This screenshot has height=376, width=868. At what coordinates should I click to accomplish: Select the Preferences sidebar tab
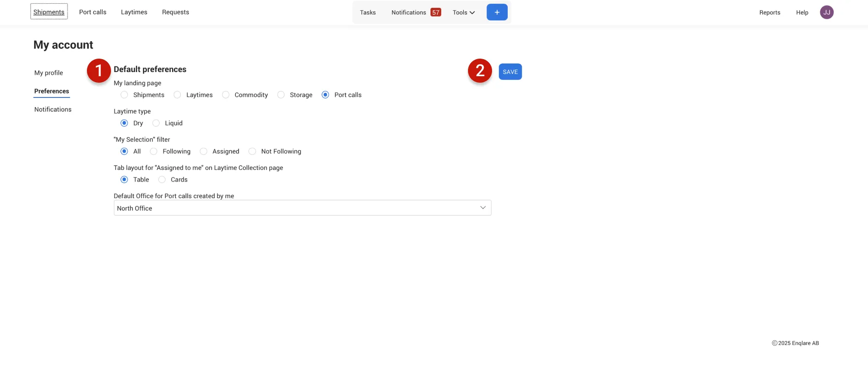tap(52, 91)
